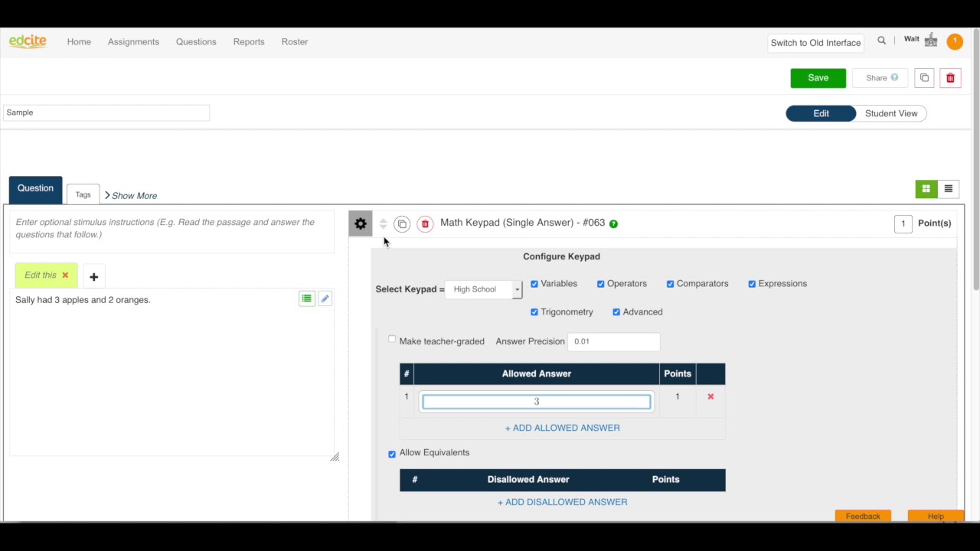Select the Edit mode toggle

point(821,113)
